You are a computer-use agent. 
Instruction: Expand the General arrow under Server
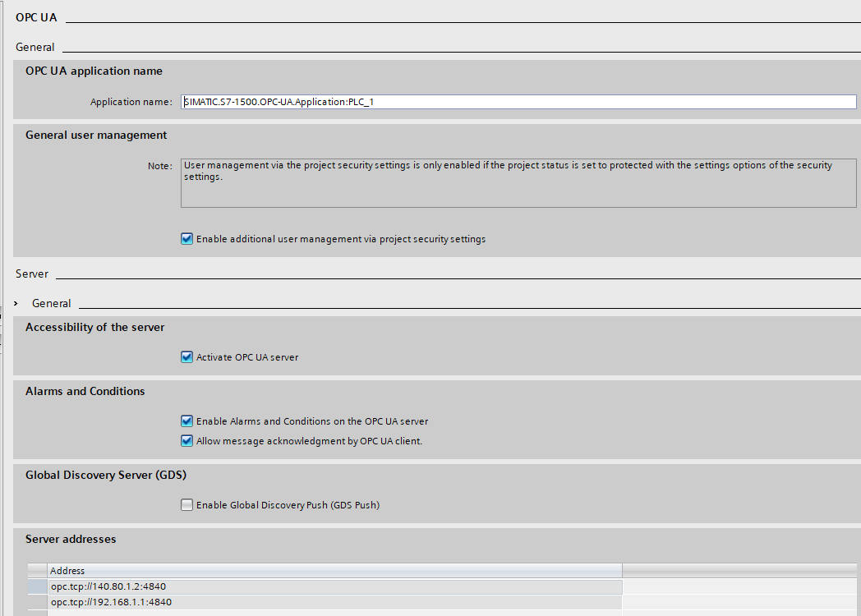click(16, 303)
